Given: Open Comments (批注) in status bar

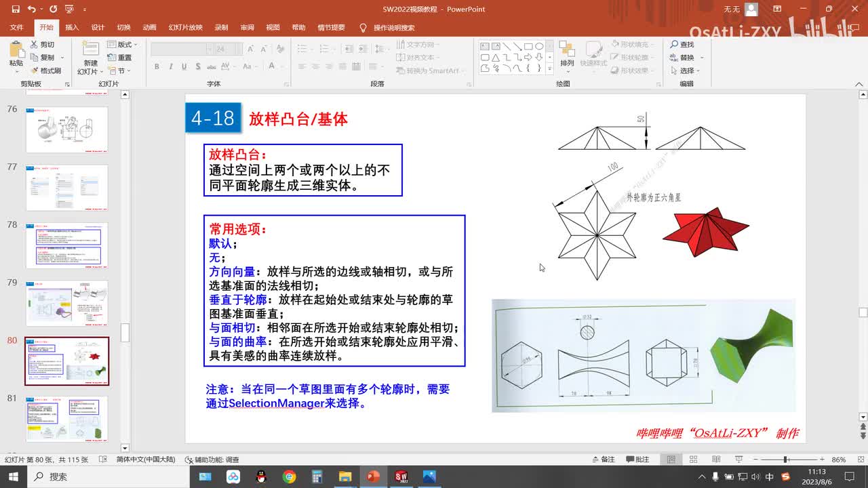Looking at the screenshot, I should (x=637, y=460).
